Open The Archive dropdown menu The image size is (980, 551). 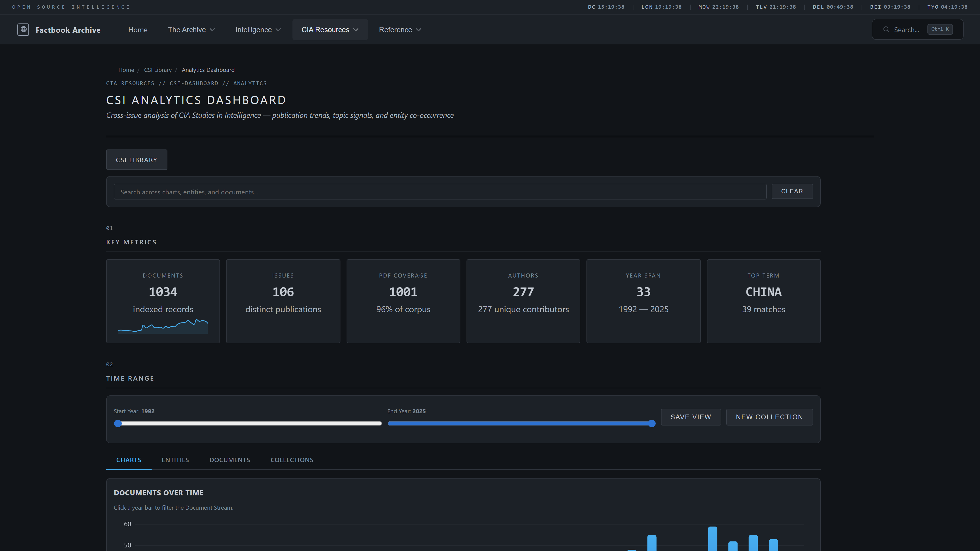pyautogui.click(x=191, y=29)
